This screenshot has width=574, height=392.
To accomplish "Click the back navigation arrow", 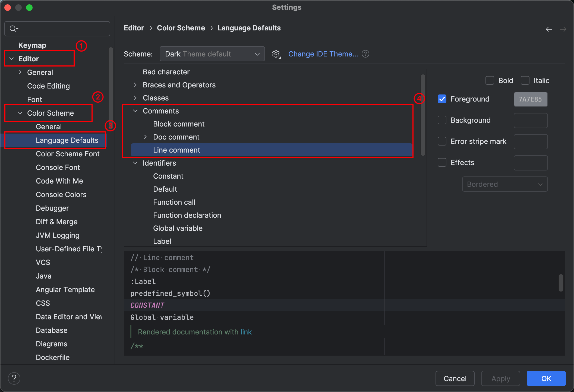I will coord(549,29).
